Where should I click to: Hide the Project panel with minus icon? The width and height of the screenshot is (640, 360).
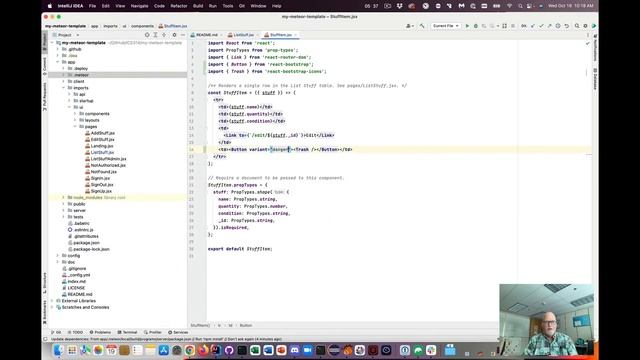click(182, 35)
